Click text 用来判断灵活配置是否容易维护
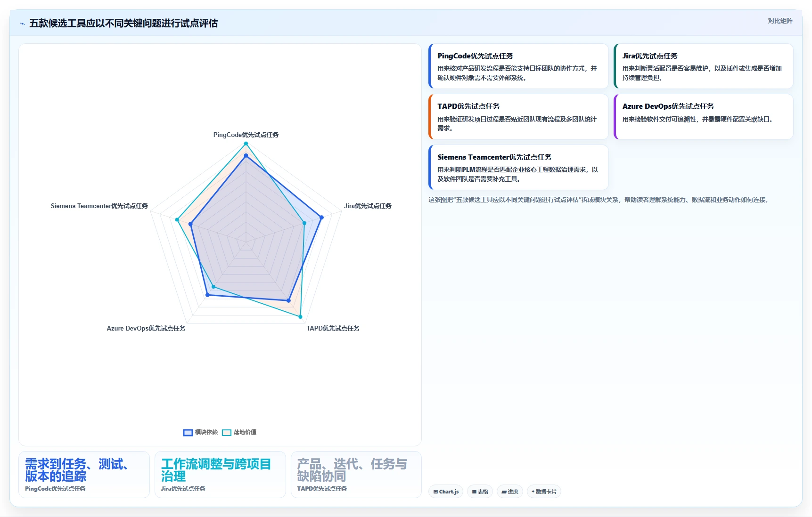Viewport: 812px width, 517px height. [665, 68]
